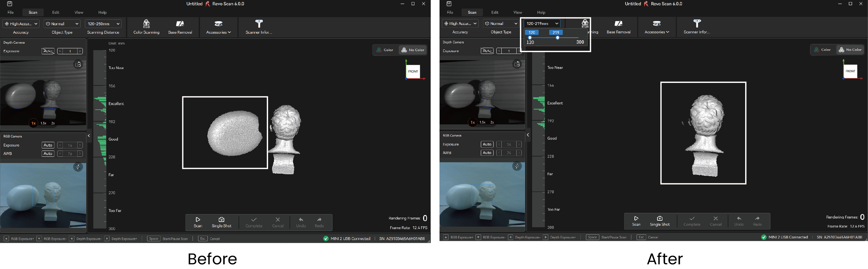The image size is (868, 269).
Task: Click Color Scanning icon in Before window
Action: pos(146,24)
